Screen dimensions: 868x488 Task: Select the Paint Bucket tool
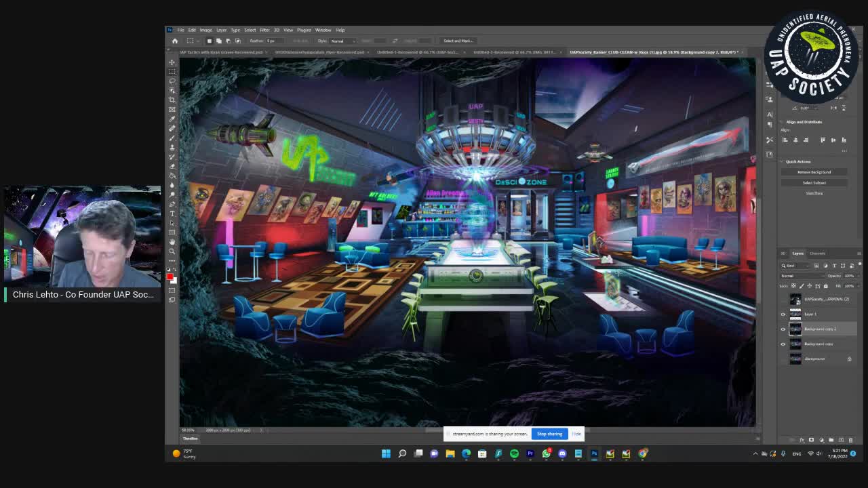(172, 176)
